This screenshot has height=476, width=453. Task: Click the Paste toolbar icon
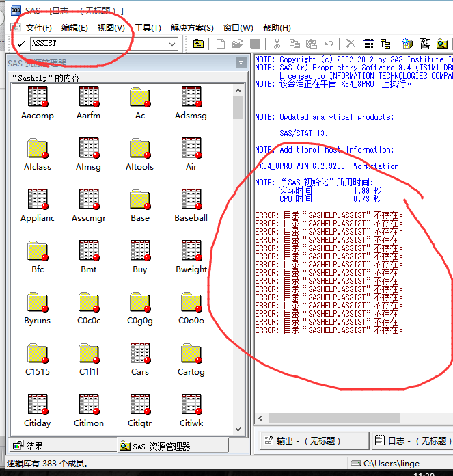[x=311, y=44]
